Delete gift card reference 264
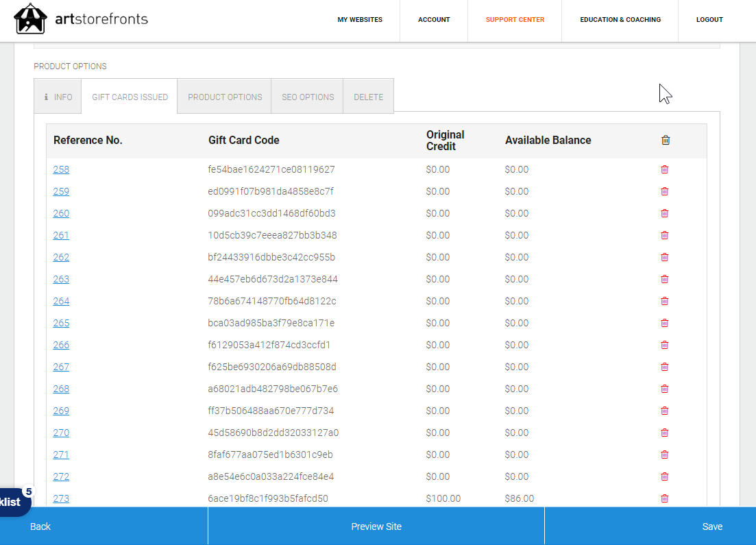756x545 pixels. 664,301
